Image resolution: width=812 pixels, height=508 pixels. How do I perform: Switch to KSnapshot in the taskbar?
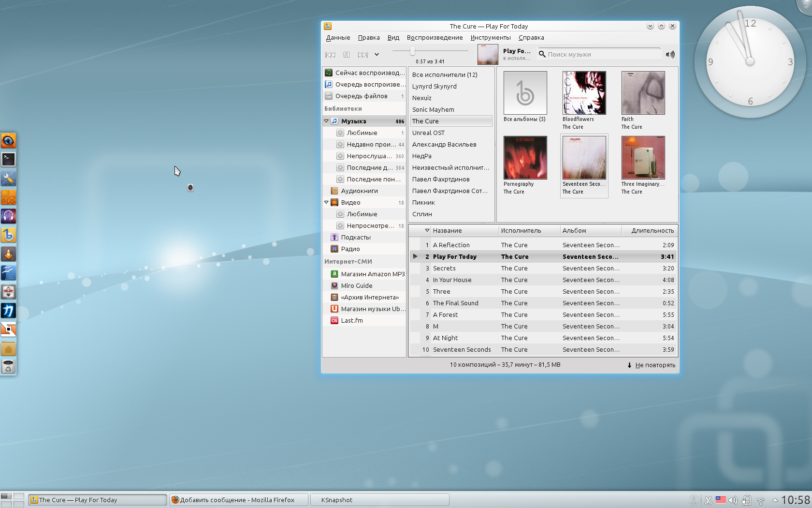click(x=380, y=500)
